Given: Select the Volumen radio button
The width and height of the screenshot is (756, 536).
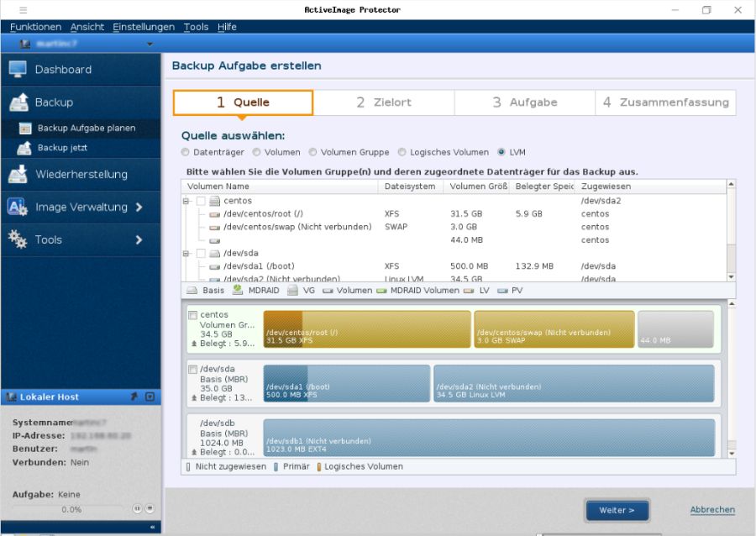Looking at the screenshot, I should click(256, 152).
